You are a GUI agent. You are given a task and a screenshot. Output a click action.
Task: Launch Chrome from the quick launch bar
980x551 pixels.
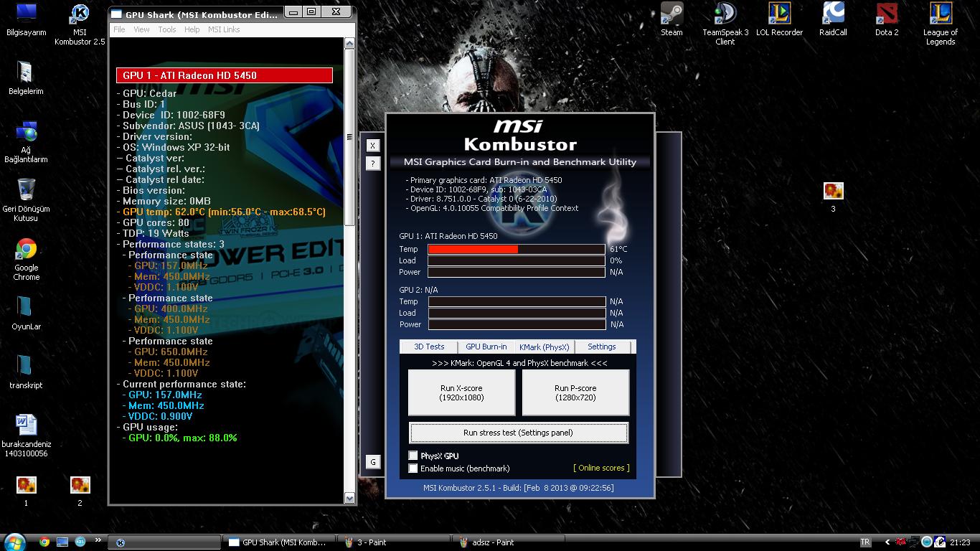(44, 542)
